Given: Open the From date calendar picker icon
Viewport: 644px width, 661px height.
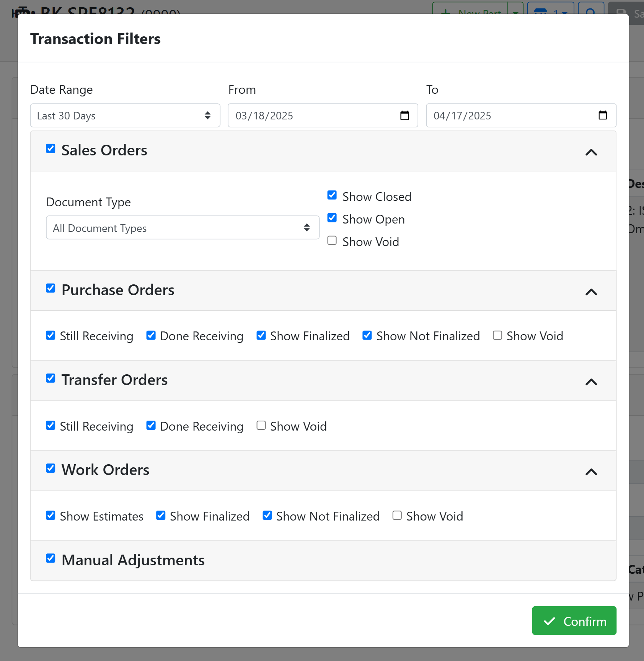Looking at the screenshot, I should click(x=404, y=116).
